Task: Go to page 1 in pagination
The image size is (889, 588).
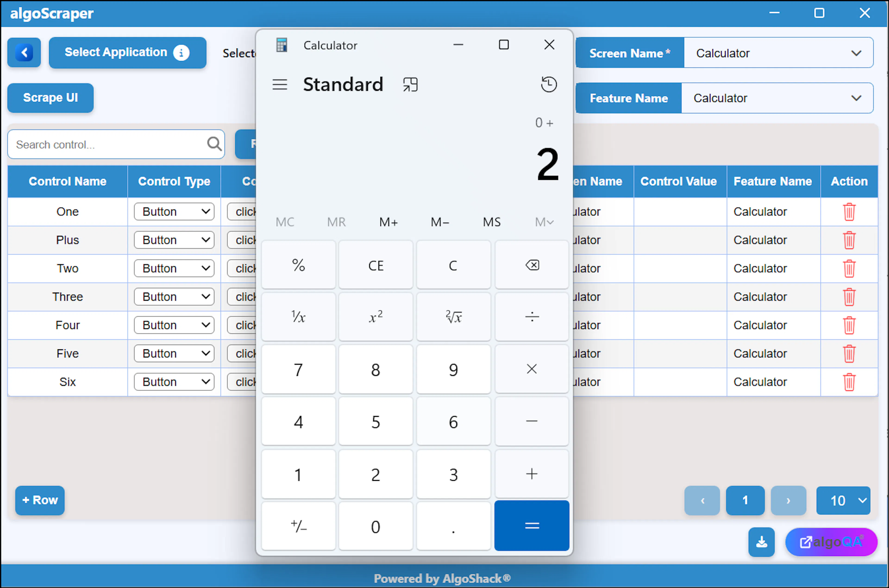Action: tap(745, 501)
